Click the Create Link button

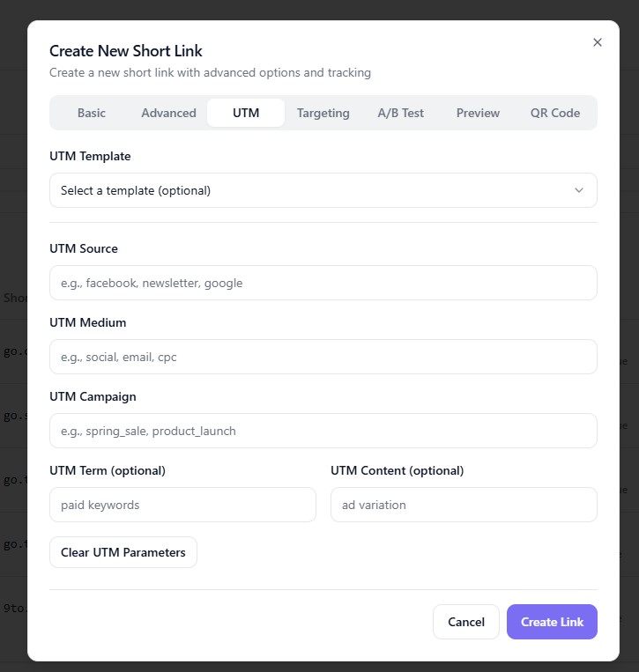552,622
